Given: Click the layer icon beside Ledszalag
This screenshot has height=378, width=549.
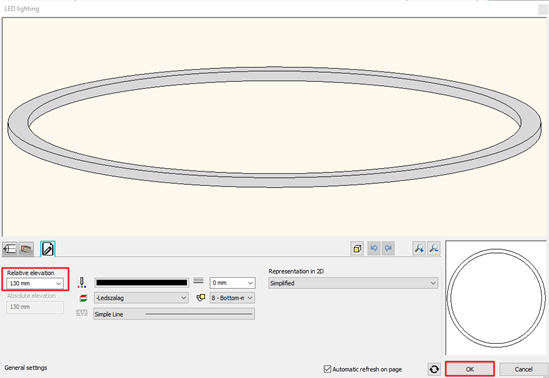Looking at the screenshot, I should [x=83, y=298].
